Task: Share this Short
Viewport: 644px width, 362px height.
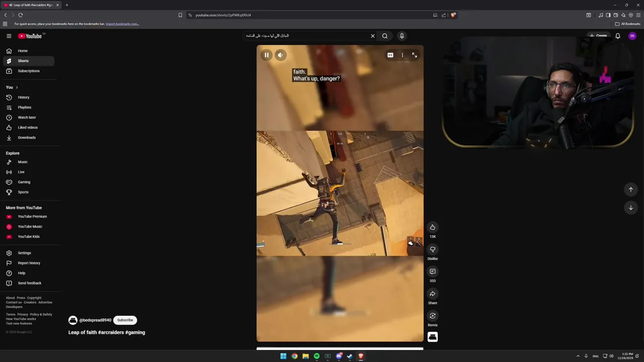Action: [x=433, y=294]
